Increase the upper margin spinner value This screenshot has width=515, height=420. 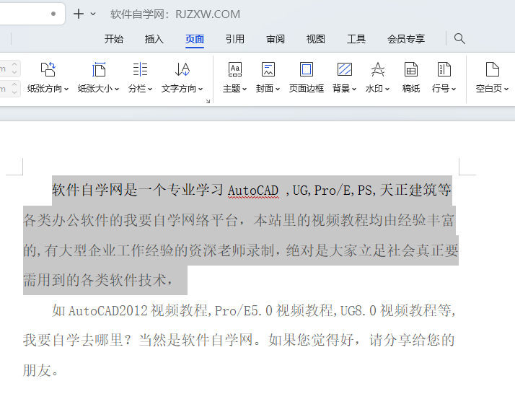(x=14, y=64)
